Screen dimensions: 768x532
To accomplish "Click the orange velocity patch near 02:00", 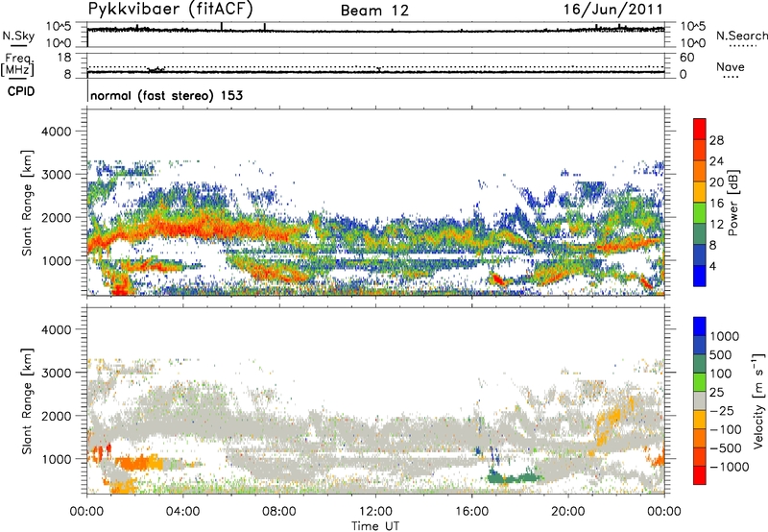I will 138,463.
